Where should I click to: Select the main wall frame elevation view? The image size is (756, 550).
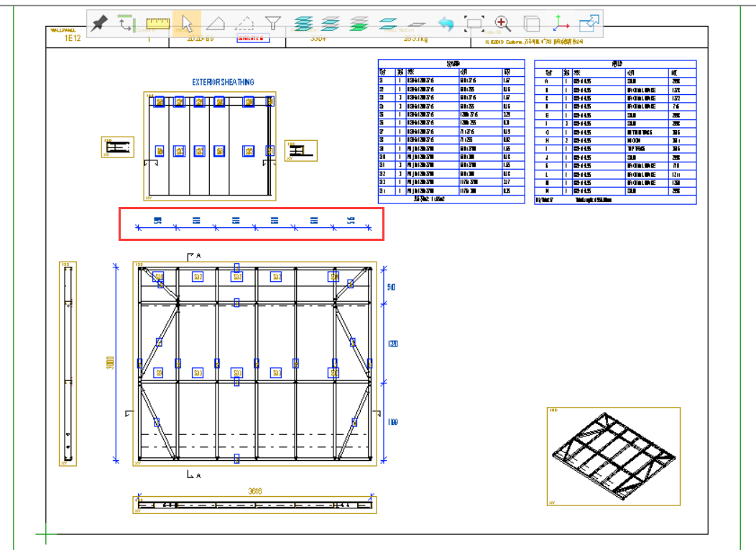pos(254,364)
